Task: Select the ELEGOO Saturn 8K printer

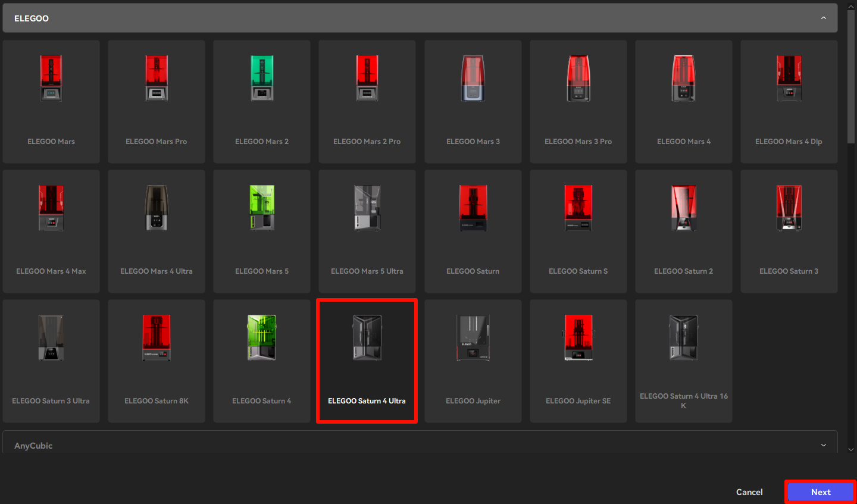Action: (157, 361)
